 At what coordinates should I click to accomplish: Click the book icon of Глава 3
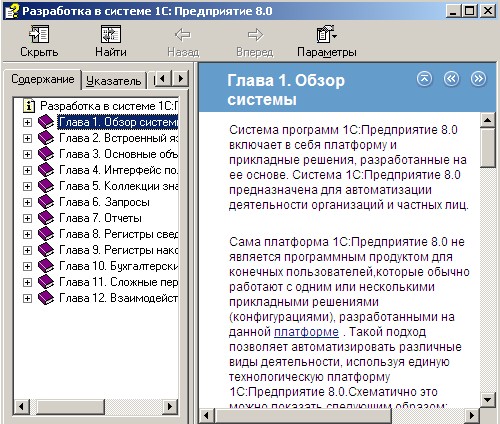[46, 154]
